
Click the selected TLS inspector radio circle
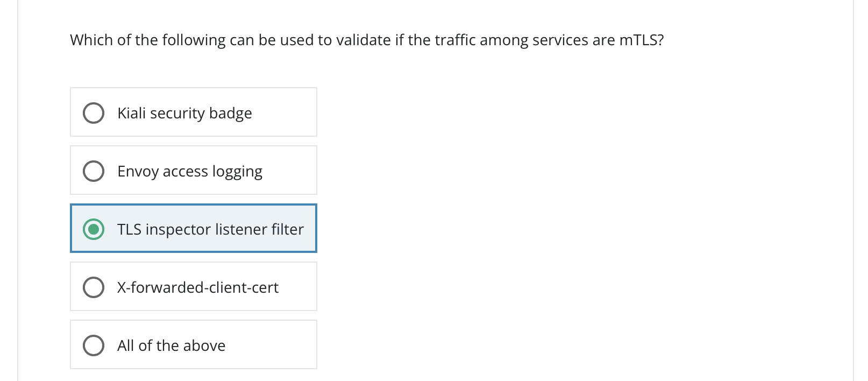coord(94,229)
